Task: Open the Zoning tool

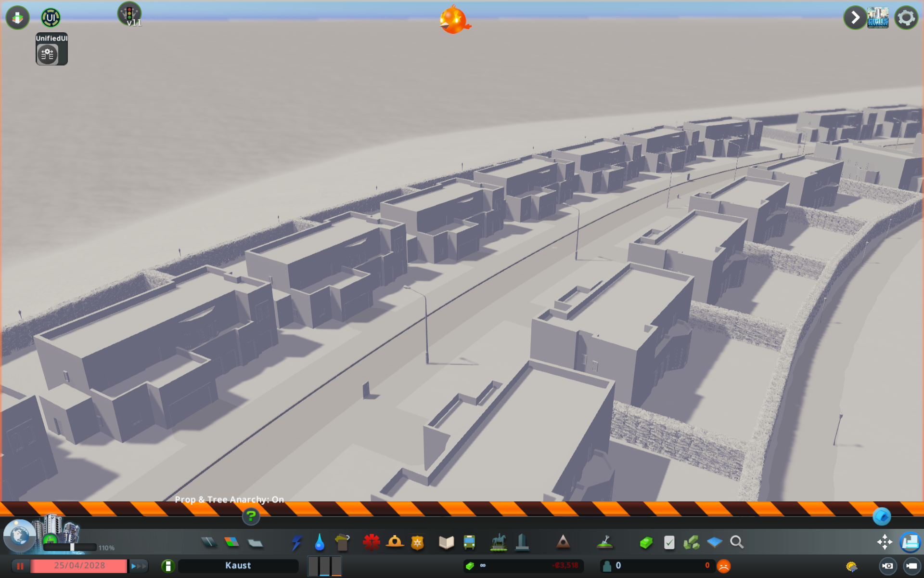Action: tap(231, 543)
